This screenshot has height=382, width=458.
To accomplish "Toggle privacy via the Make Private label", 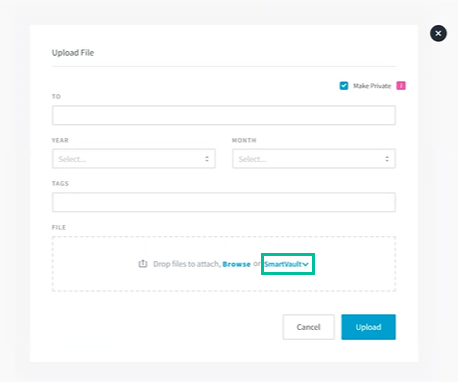I will point(372,86).
